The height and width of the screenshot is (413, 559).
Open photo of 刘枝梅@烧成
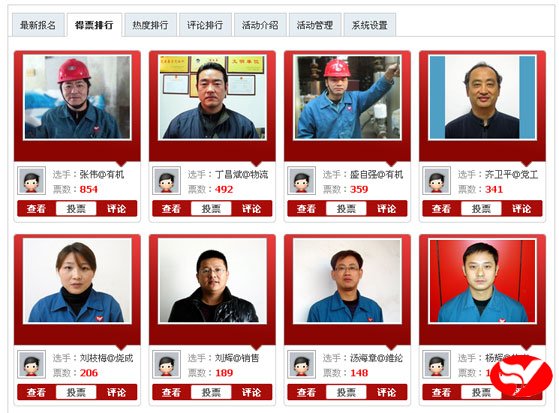[77, 281]
